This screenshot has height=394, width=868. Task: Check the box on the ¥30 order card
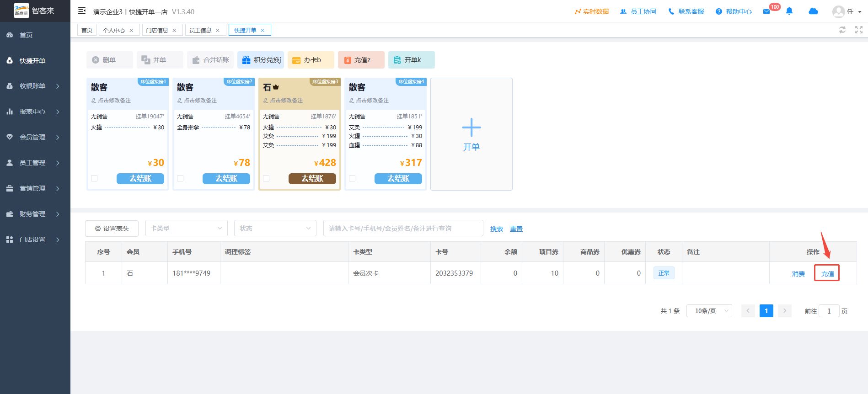point(94,178)
